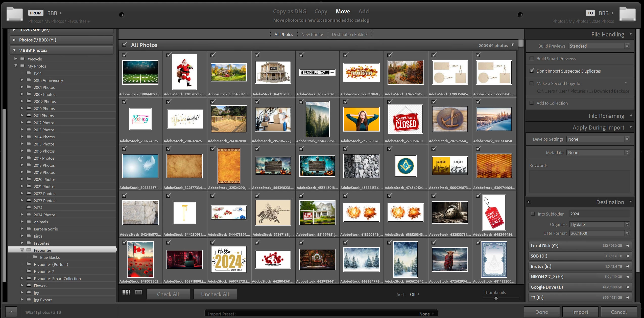
Task: Select the Copy as DNG option
Action: 290,11
